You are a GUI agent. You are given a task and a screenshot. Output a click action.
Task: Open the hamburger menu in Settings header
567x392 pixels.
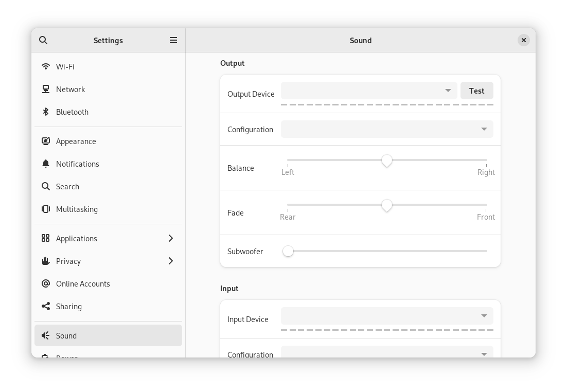click(x=173, y=40)
